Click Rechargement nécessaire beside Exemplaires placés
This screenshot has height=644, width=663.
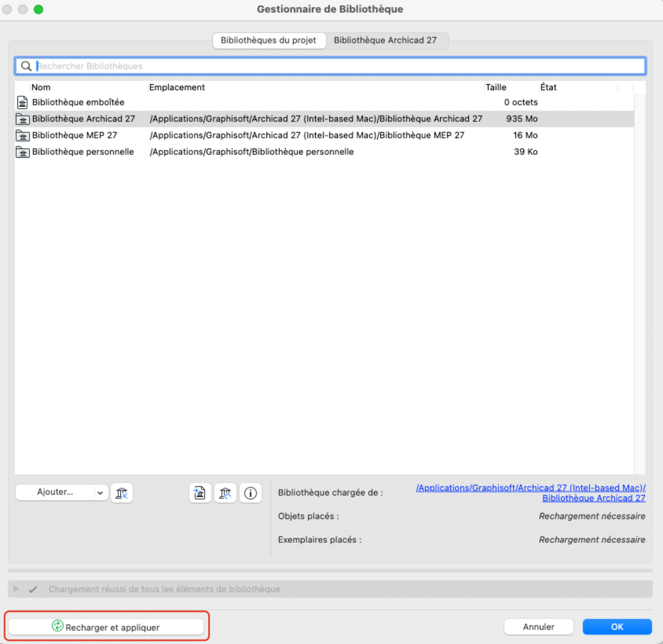(x=592, y=540)
